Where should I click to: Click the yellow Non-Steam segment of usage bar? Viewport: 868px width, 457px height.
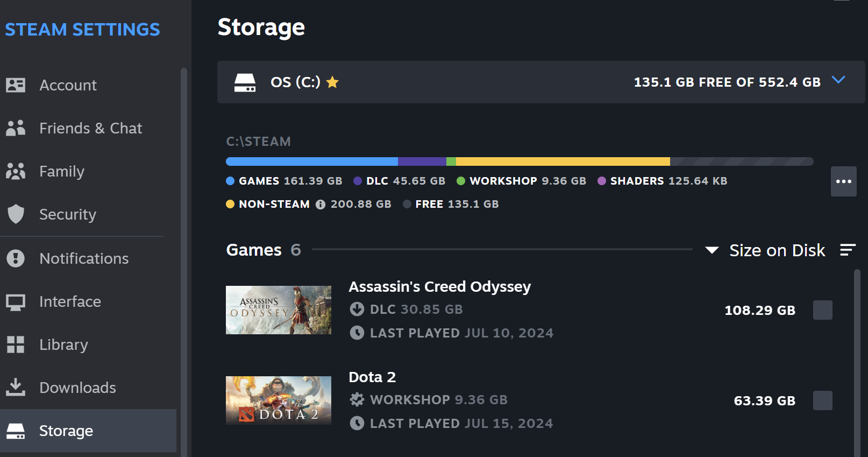(x=563, y=161)
